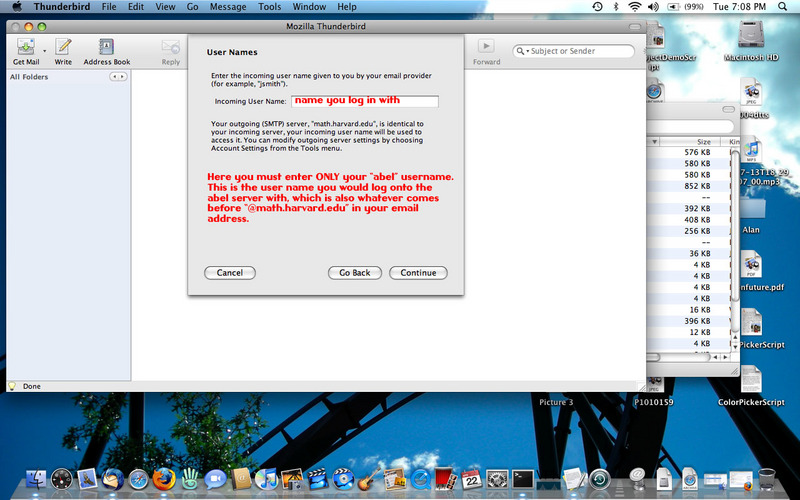Click the Time Machine menu bar icon

tap(597, 7)
